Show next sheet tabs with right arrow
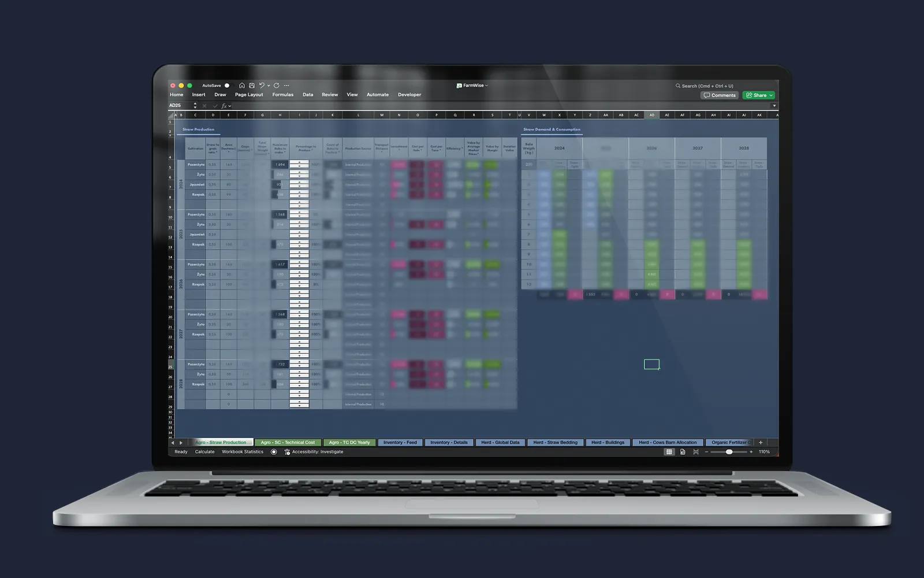This screenshot has width=924, height=578. (x=181, y=443)
